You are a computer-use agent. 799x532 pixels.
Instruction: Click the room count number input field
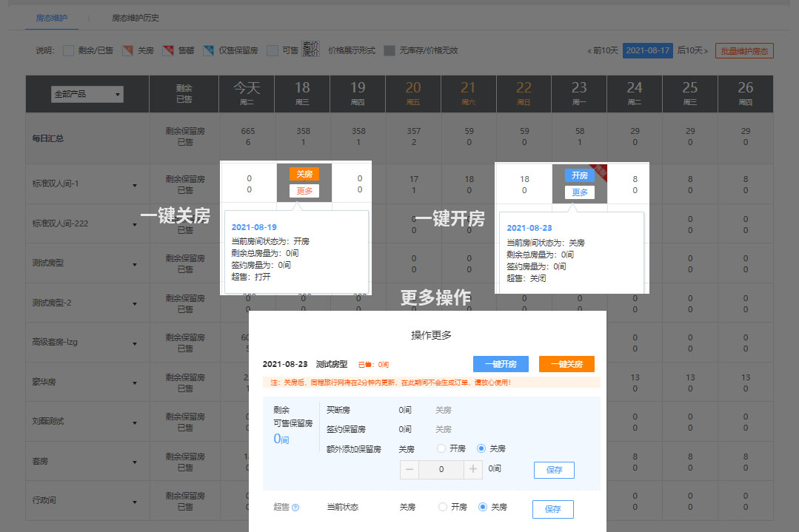pyautogui.click(x=442, y=469)
